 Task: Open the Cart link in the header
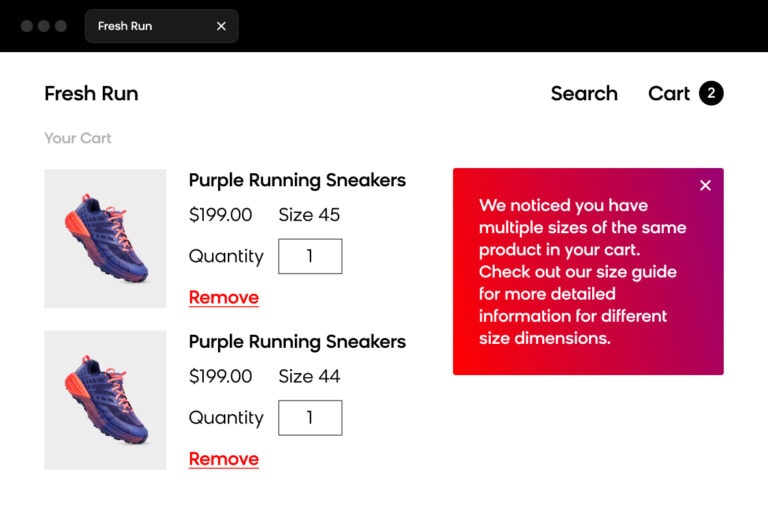coord(668,94)
